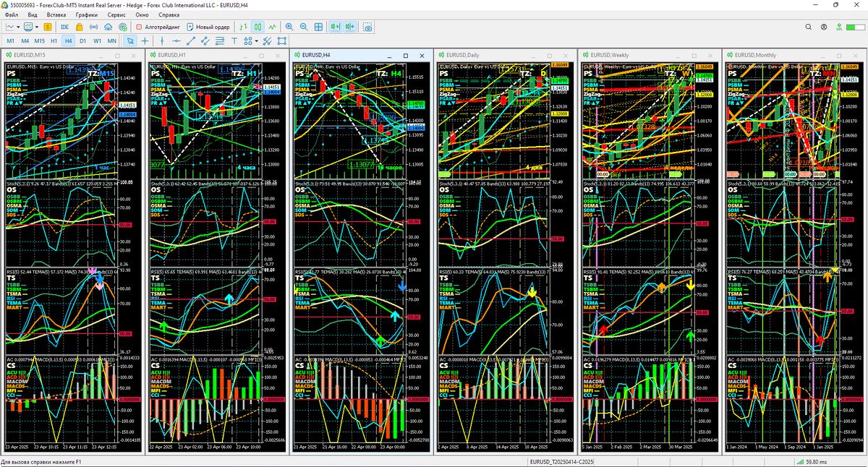Open the Графики menu
868x467 pixels.
pyautogui.click(x=87, y=14)
